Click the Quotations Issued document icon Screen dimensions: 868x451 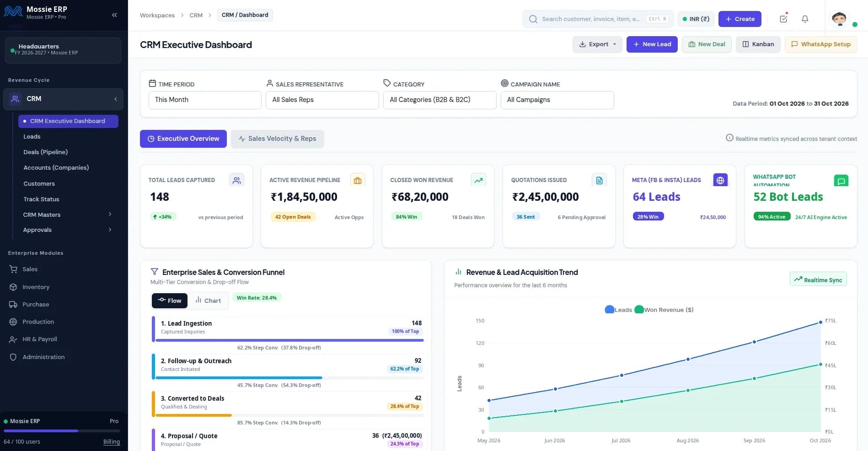[x=599, y=180]
